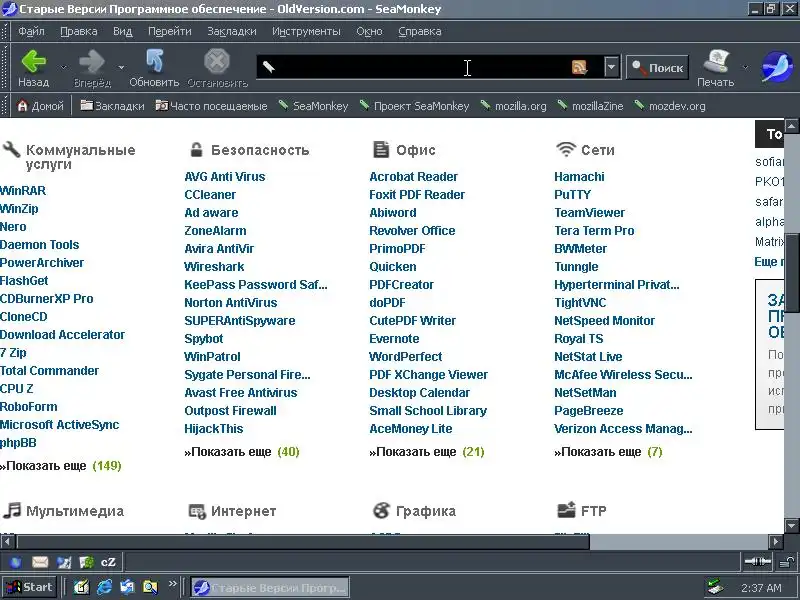Open the Windows Start menu

[30, 587]
